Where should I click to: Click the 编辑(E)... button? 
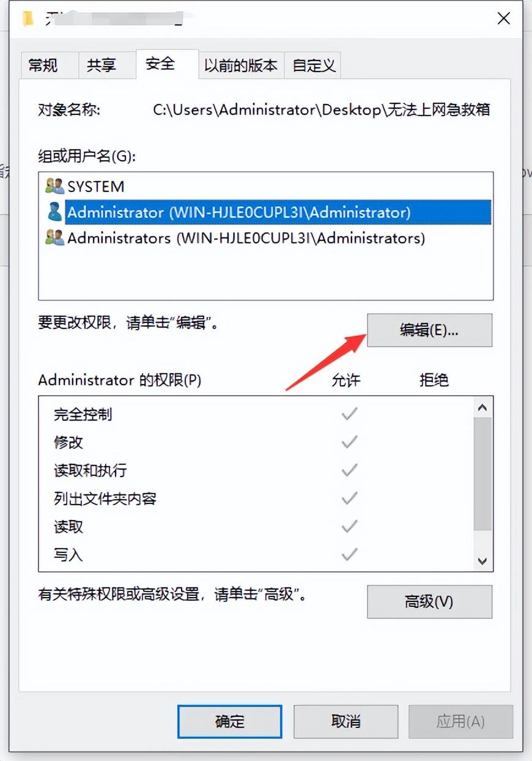coord(429,330)
